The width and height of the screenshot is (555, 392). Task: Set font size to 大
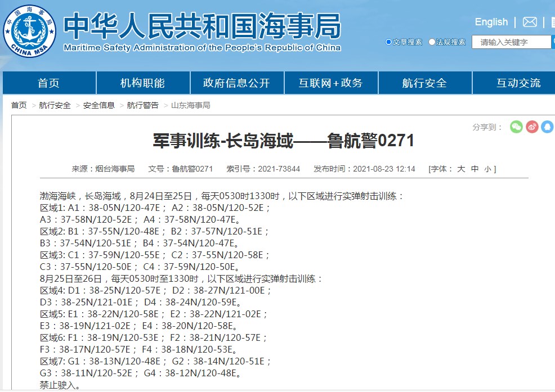point(461,169)
